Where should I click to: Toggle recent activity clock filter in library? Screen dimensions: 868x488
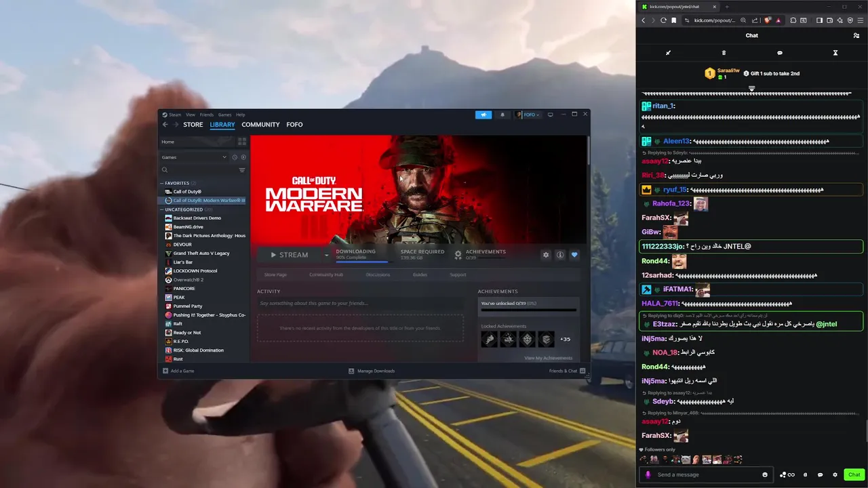[x=235, y=157]
